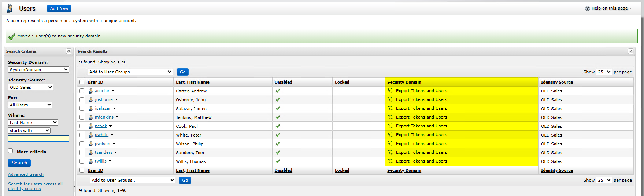The image size is (644, 196).
Task: Select all users with top header checkbox
Action: coord(82,82)
